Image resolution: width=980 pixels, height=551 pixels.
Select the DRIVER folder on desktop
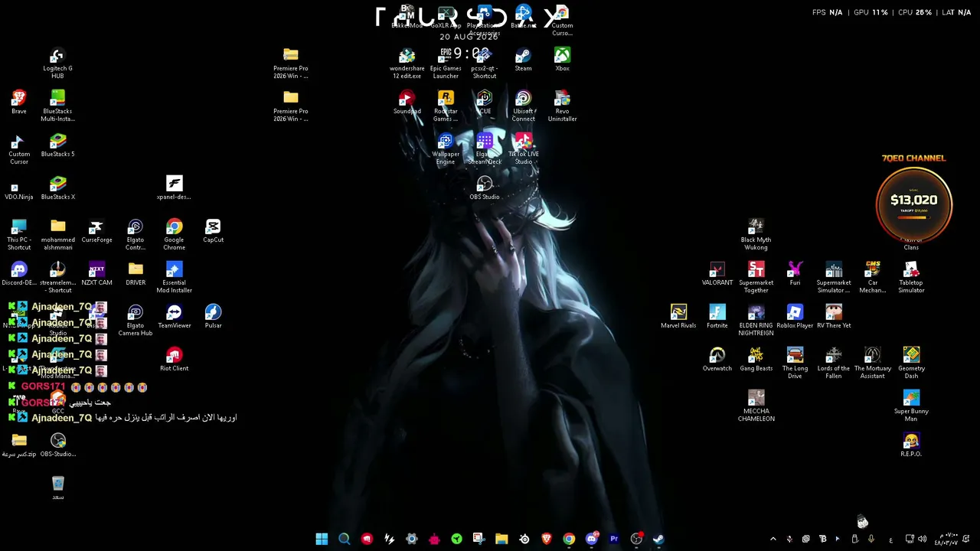tap(136, 274)
